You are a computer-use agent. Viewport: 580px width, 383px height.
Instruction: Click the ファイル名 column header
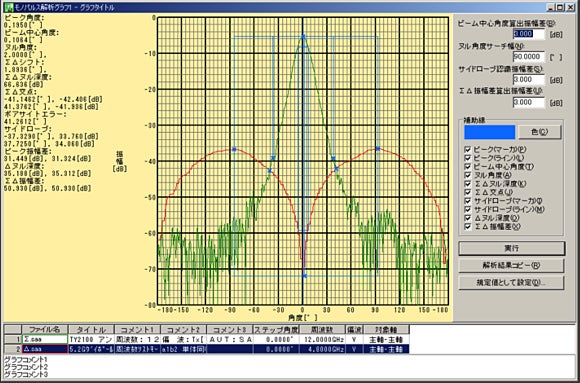[x=45, y=329]
